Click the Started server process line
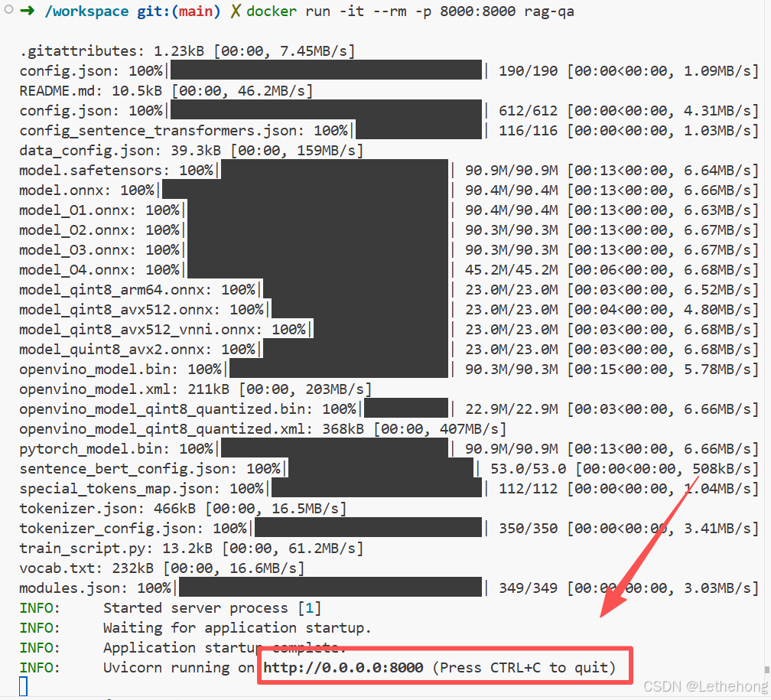This screenshot has width=771, height=700. coord(213,608)
